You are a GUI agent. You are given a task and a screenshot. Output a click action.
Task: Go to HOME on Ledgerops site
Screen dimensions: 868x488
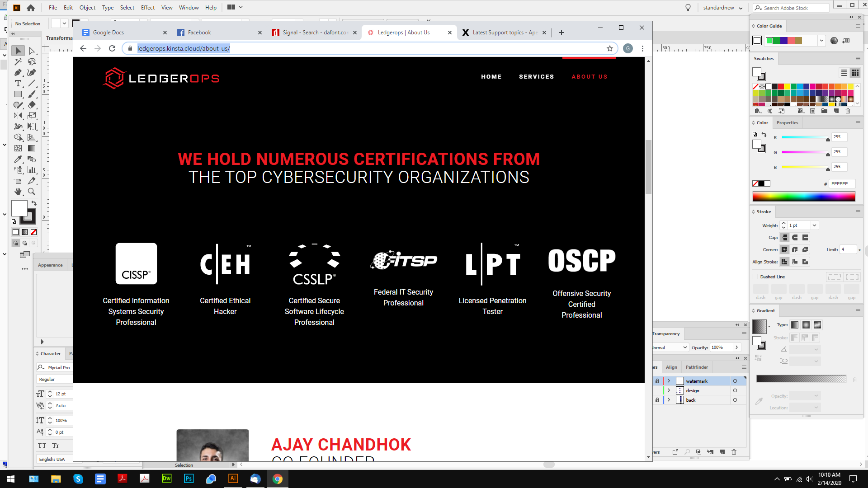point(491,77)
